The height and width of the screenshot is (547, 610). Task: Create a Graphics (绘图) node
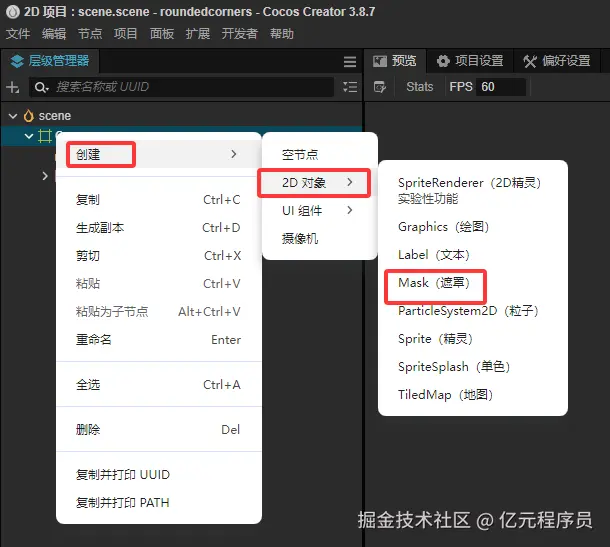473,226
